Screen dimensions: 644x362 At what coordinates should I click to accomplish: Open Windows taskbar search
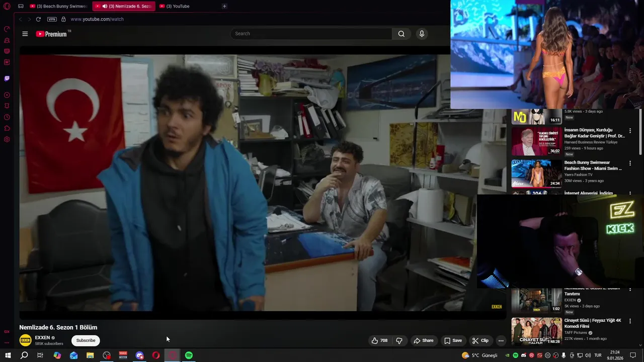pos(24,355)
